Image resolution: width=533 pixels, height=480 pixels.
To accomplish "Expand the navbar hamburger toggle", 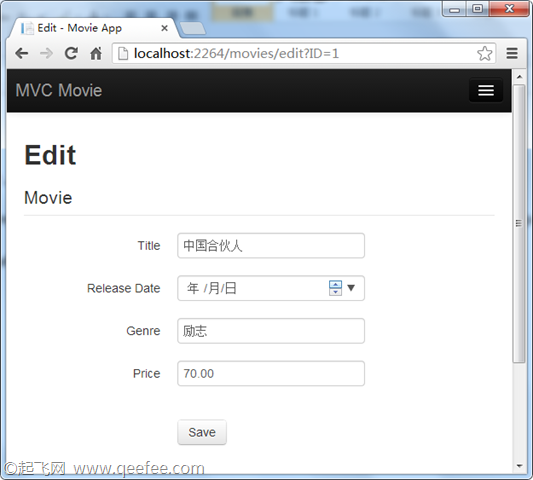I will pos(486,90).
